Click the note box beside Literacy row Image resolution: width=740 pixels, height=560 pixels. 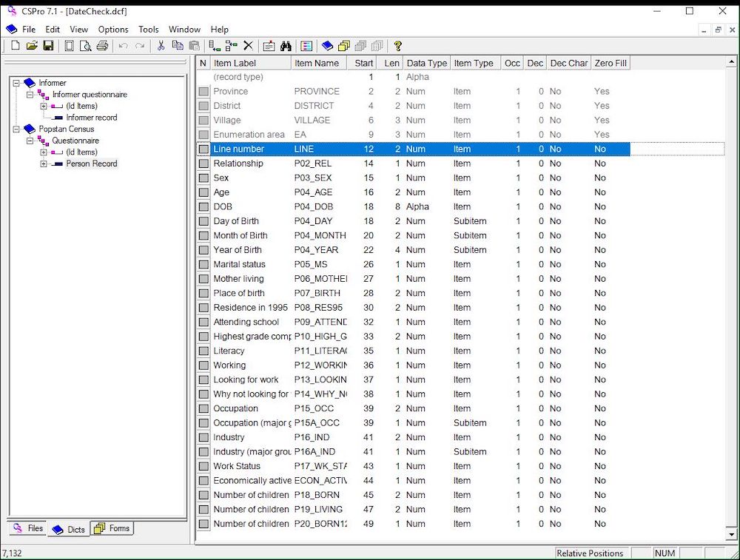[x=203, y=351]
